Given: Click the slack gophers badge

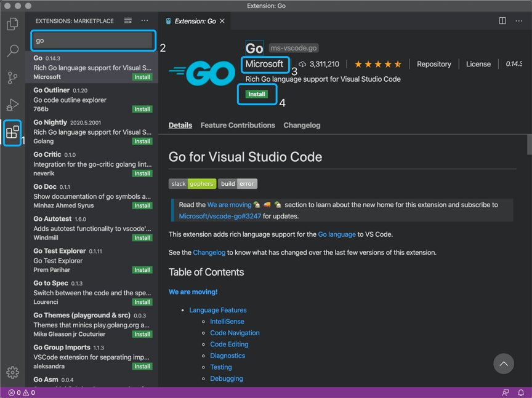Looking at the screenshot, I should click(x=192, y=184).
